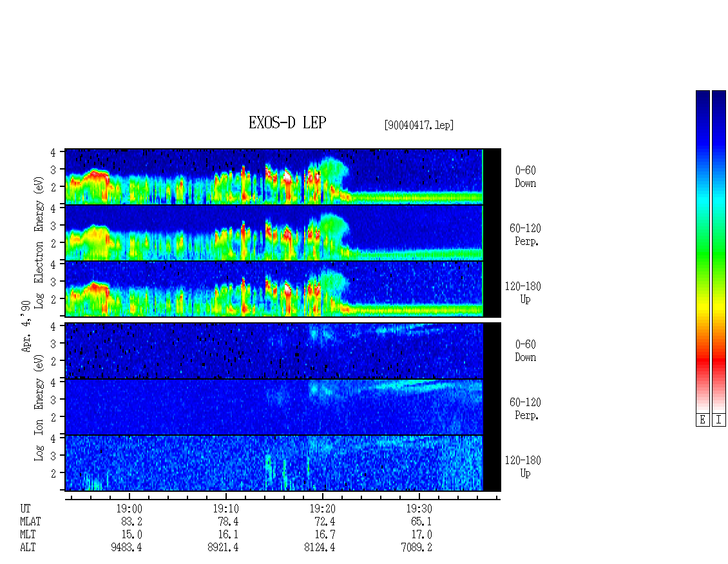The height and width of the screenshot is (564, 728).
Task: Click the electron panel 0-60 Down label
Action: (x=525, y=177)
